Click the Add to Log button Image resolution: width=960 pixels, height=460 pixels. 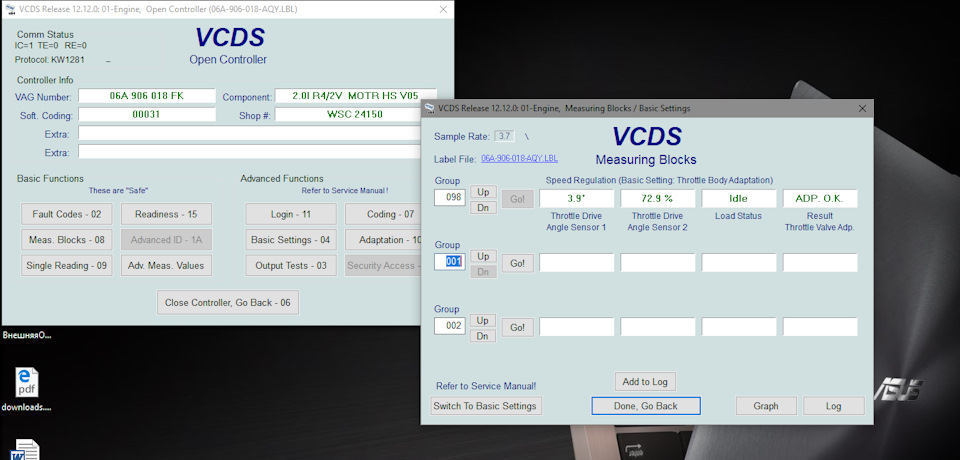click(645, 382)
